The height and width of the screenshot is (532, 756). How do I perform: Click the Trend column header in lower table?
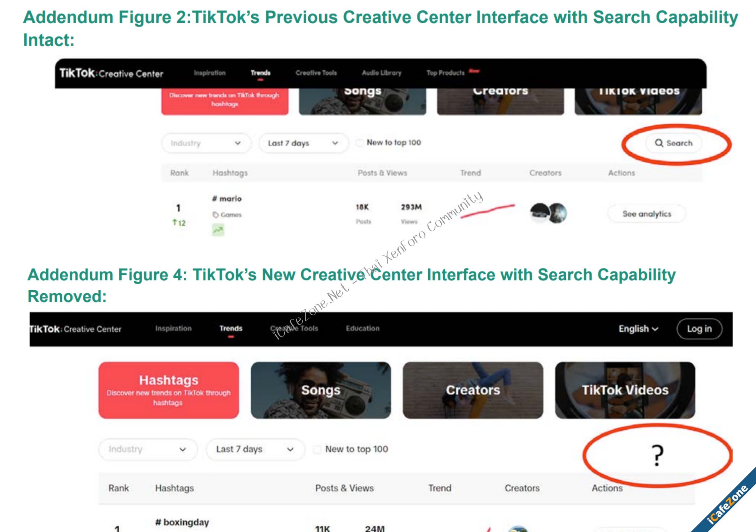440,488
